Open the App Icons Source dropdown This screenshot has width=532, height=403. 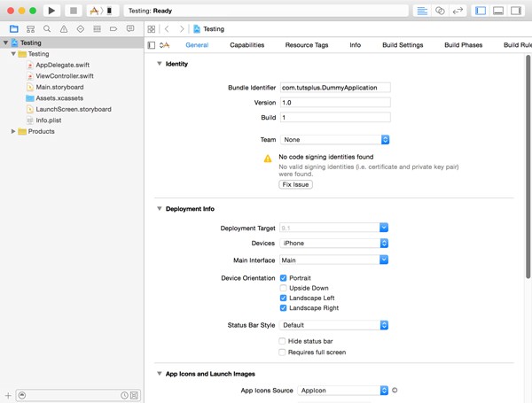(x=342, y=390)
